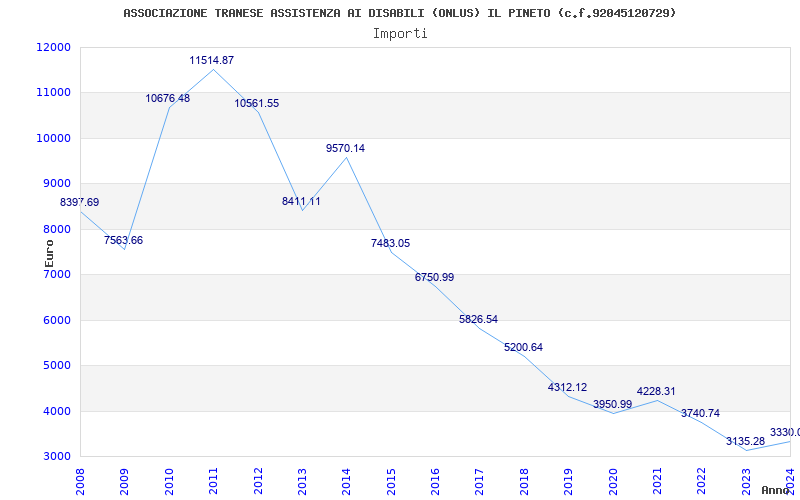Select data label 5826.54
Viewport: 800px width, 500px height.
479,319
